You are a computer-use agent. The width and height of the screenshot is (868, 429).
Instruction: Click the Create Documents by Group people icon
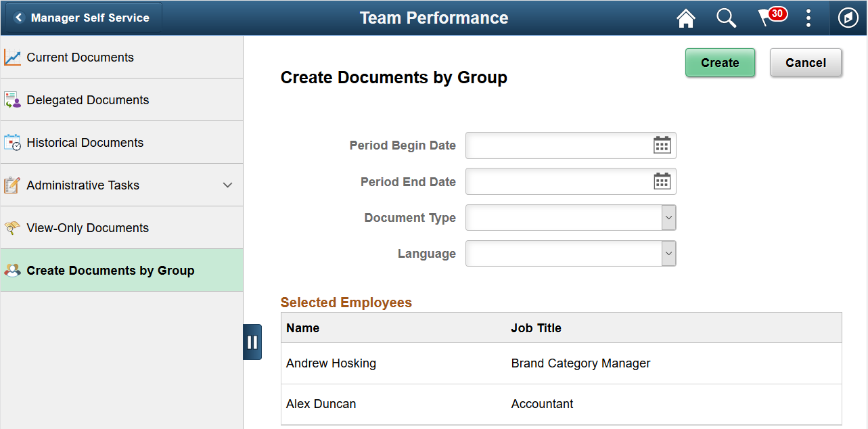point(12,271)
